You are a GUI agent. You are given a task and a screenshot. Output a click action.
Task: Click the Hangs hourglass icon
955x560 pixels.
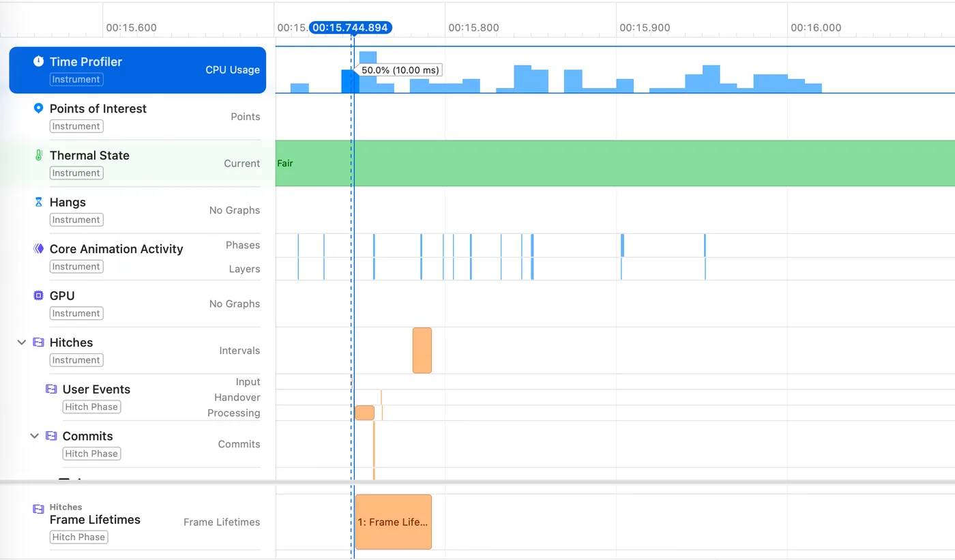39,202
